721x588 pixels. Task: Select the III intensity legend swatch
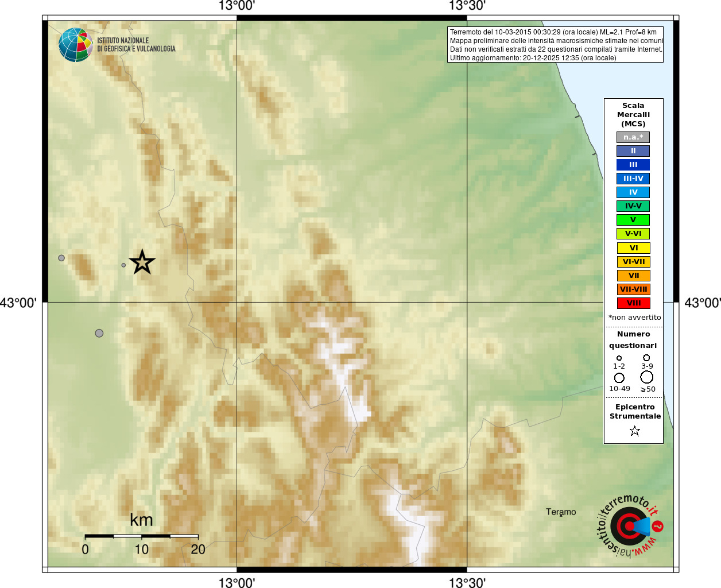point(633,165)
